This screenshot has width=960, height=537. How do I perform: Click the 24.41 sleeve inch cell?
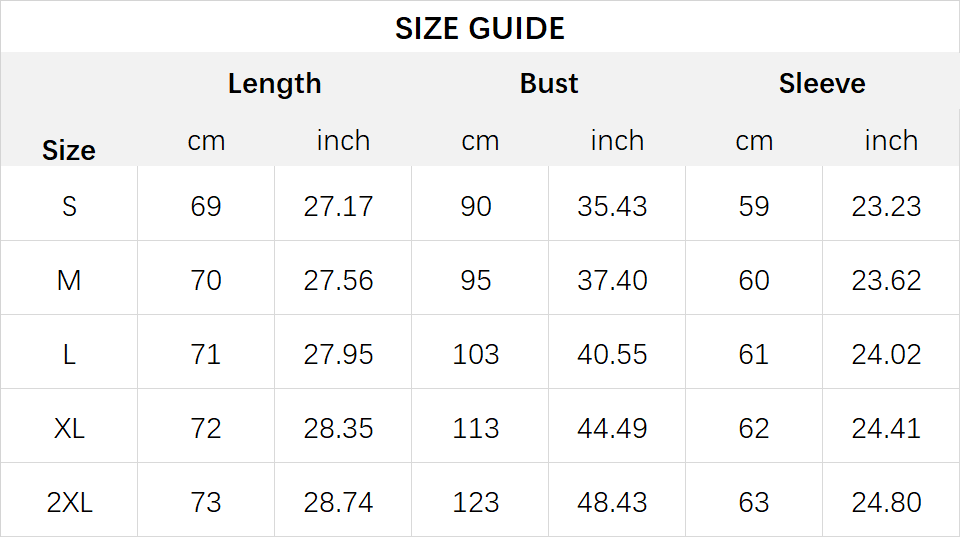886,429
